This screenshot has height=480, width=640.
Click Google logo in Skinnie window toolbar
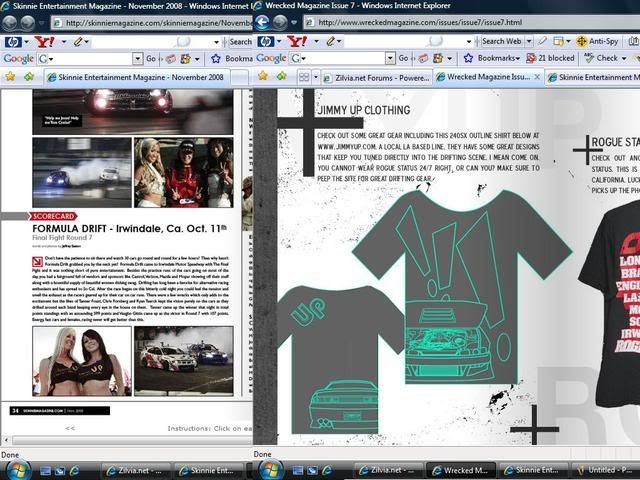click(18, 59)
